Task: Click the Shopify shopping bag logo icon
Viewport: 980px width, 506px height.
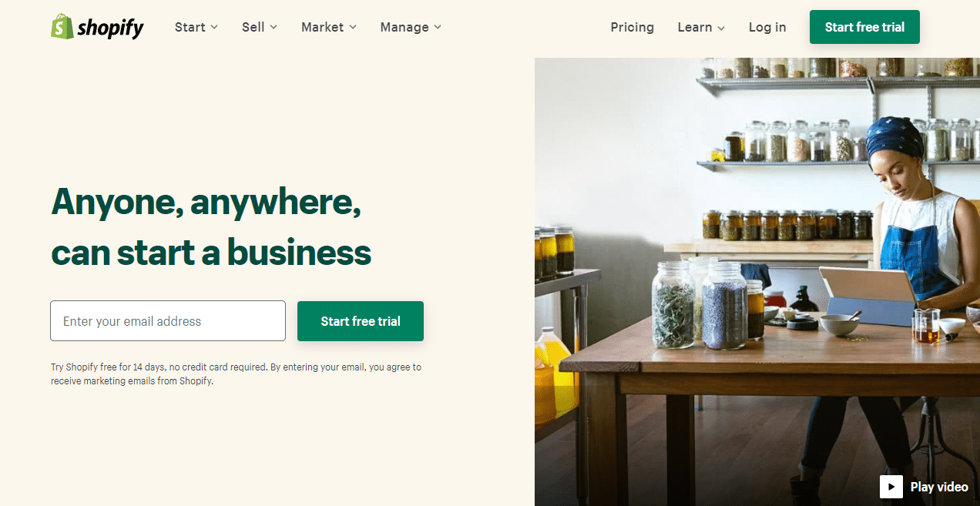Action: [x=62, y=27]
